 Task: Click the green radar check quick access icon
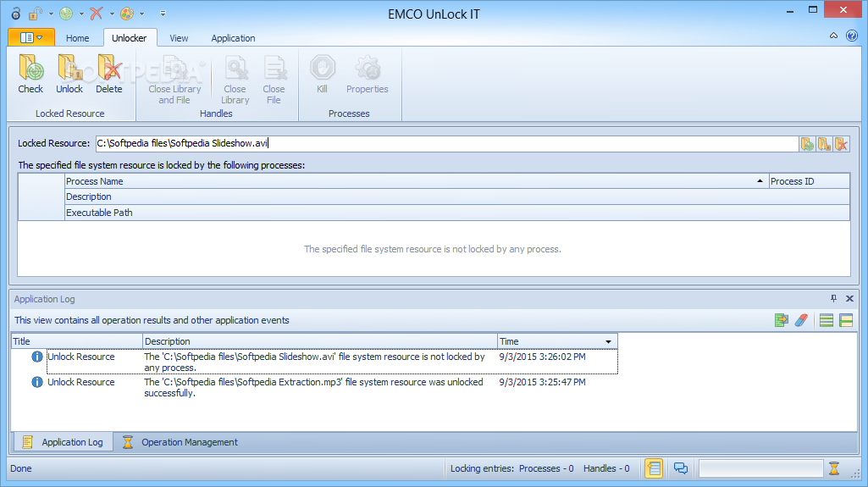pyautogui.click(x=66, y=14)
